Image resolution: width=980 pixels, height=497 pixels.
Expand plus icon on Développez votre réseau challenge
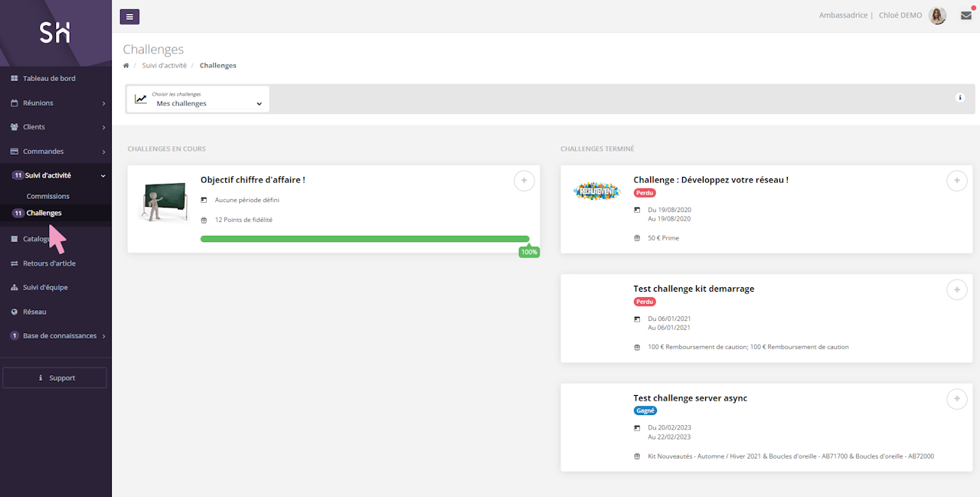click(x=956, y=181)
